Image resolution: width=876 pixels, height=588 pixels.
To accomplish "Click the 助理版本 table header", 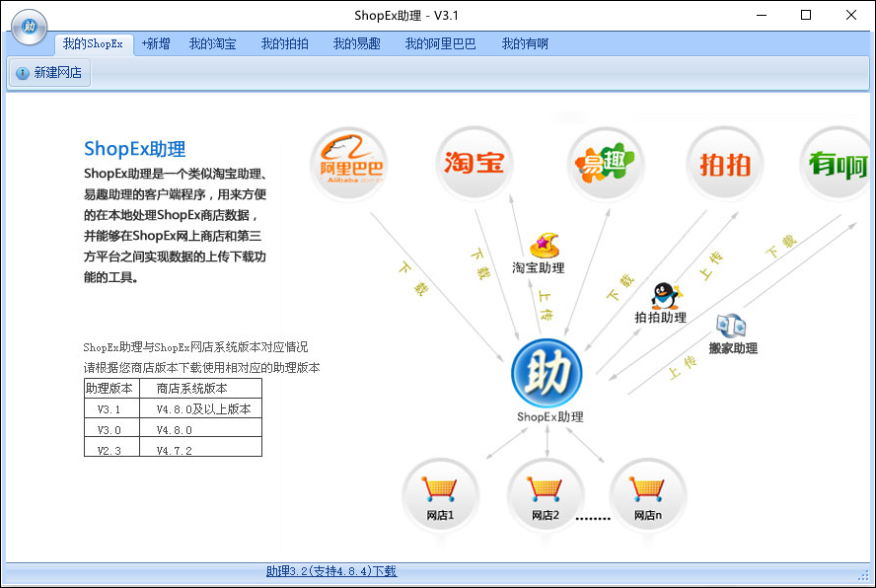I will 109,389.
